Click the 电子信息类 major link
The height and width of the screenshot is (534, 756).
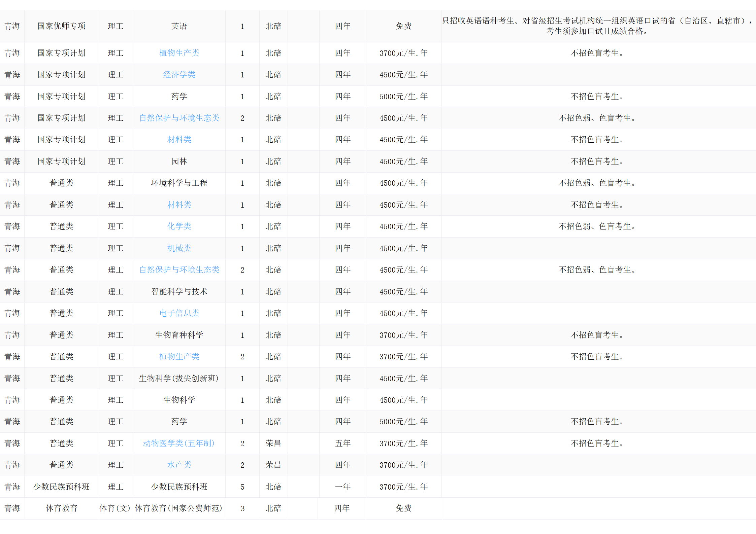179,313
